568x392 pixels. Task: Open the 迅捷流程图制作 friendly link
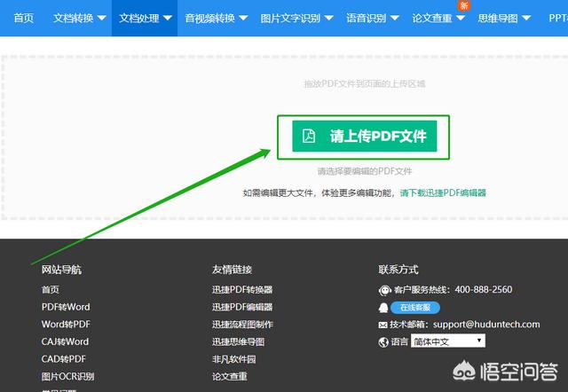pyautogui.click(x=242, y=325)
